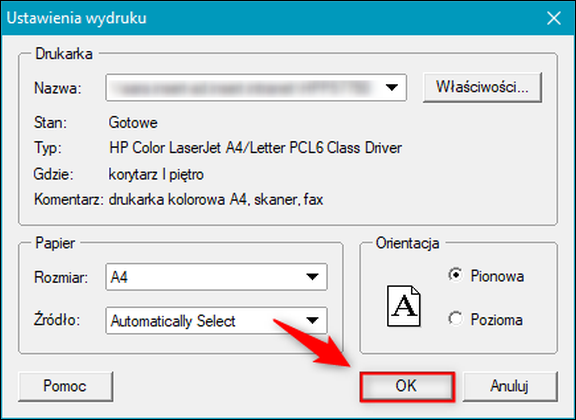Expand the Źródło paper source arrow

pos(312,320)
